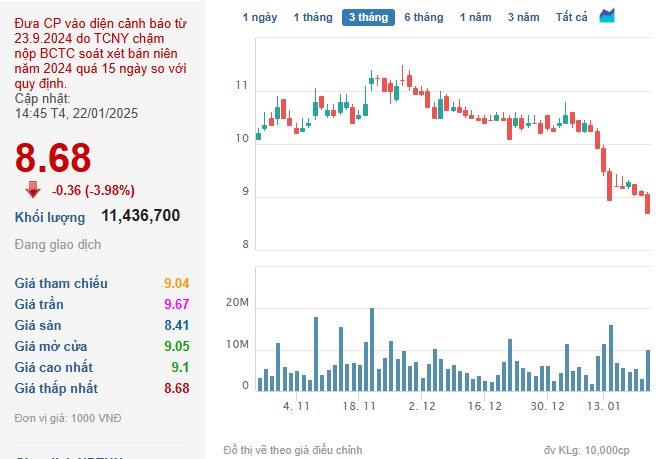Click the Giá sàn value 8.41
Viewport: 659px width, 459px height.
pos(176,326)
